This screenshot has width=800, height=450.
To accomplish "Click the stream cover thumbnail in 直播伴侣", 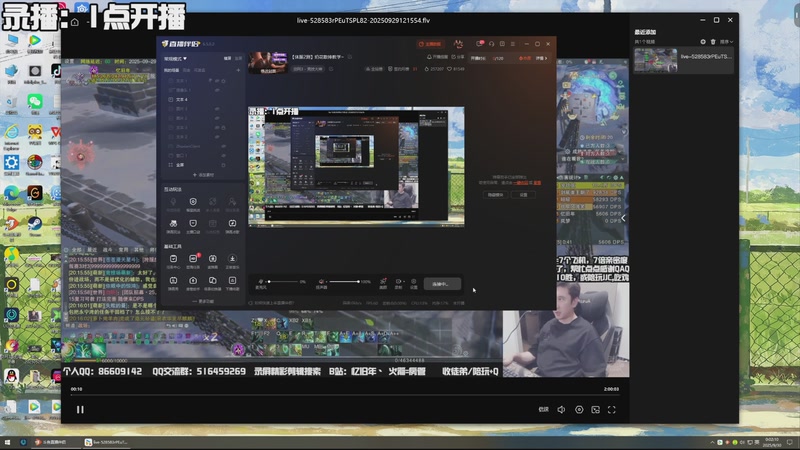I will [x=268, y=63].
